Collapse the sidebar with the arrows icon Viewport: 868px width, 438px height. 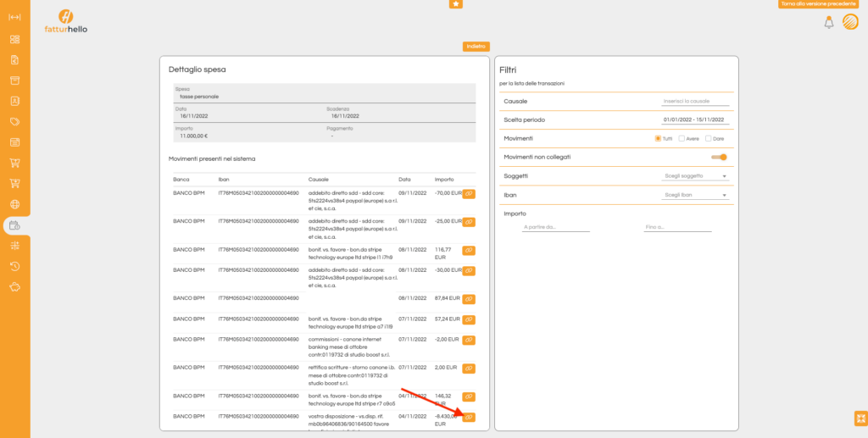[x=15, y=17]
